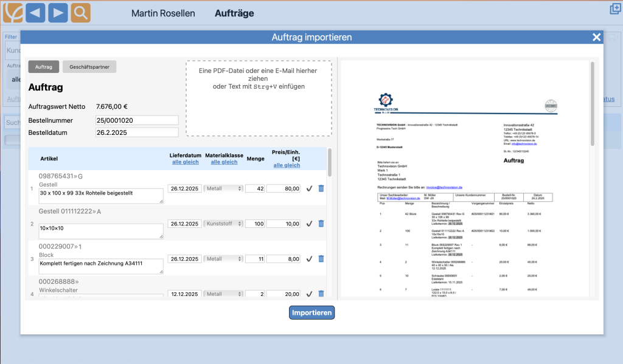
Task: Click the 'Auftragswert Netto' value 7.676,00 €
Action: click(112, 106)
